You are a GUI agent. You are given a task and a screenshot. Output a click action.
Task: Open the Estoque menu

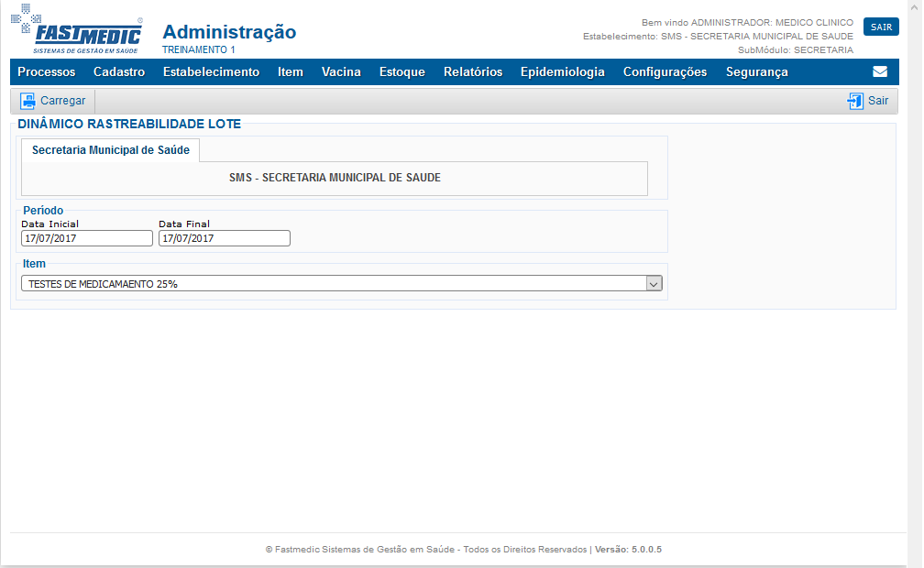click(401, 71)
